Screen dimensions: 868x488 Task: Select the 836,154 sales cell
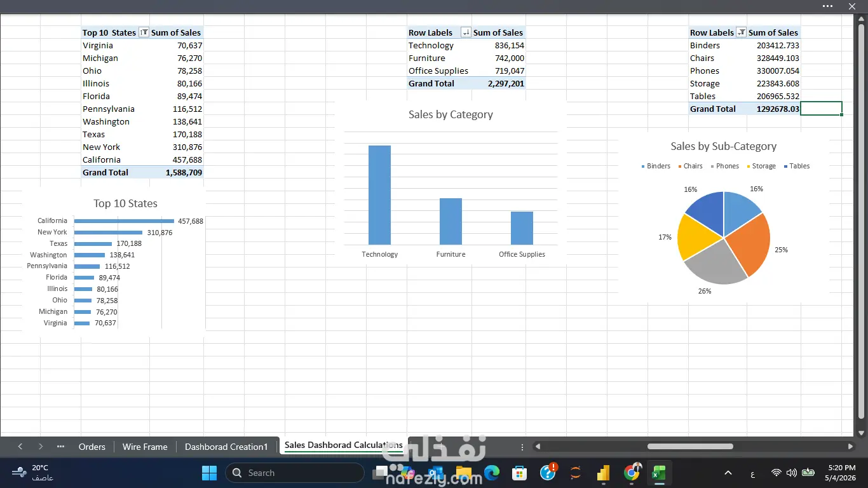[x=499, y=45]
